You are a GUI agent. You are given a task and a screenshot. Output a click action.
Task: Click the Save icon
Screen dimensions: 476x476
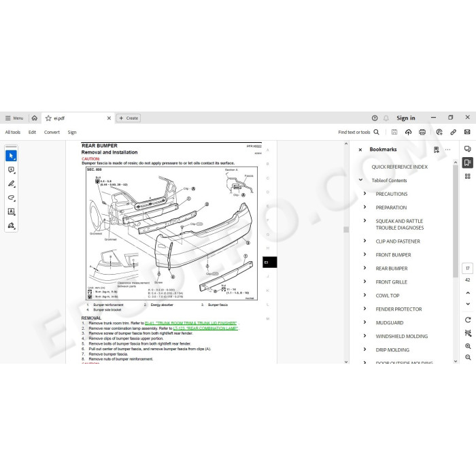394,132
